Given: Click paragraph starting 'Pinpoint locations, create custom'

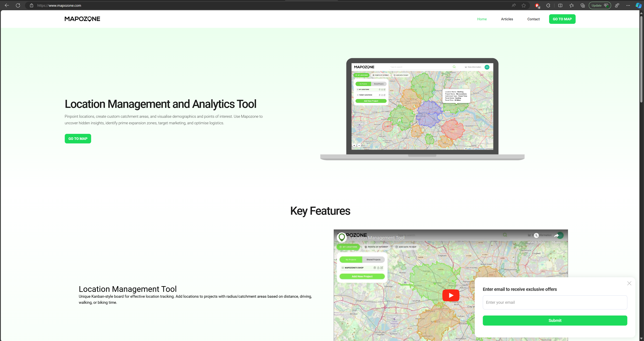Looking at the screenshot, I should [164, 120].
